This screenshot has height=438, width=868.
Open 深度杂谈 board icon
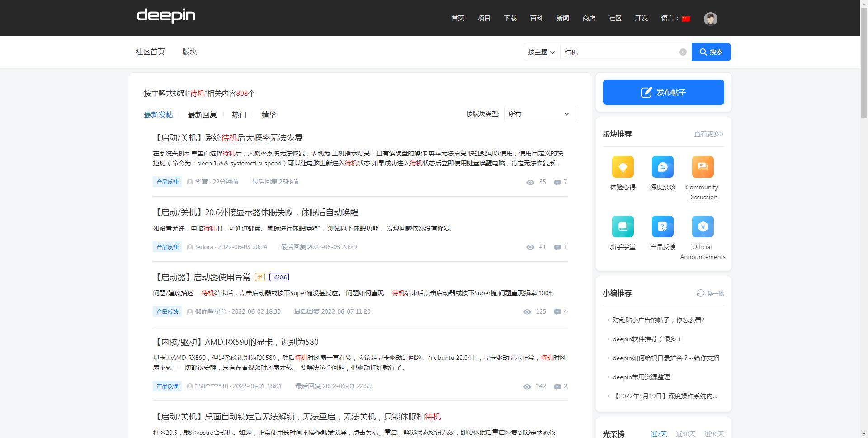(662, 167)
